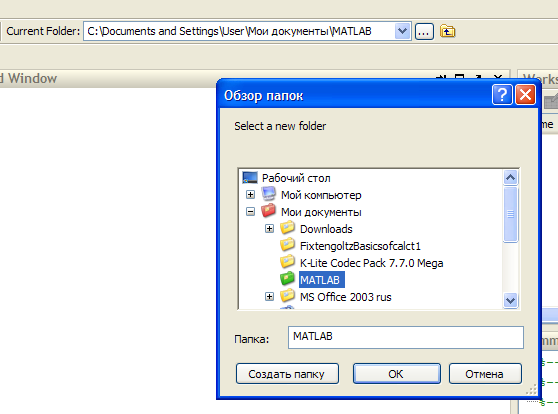This screenshot has width=558, height=414.
Task: Select K-Lite Codec Pack 7.7.0 Mega folder
Action: tap(372, 263)
